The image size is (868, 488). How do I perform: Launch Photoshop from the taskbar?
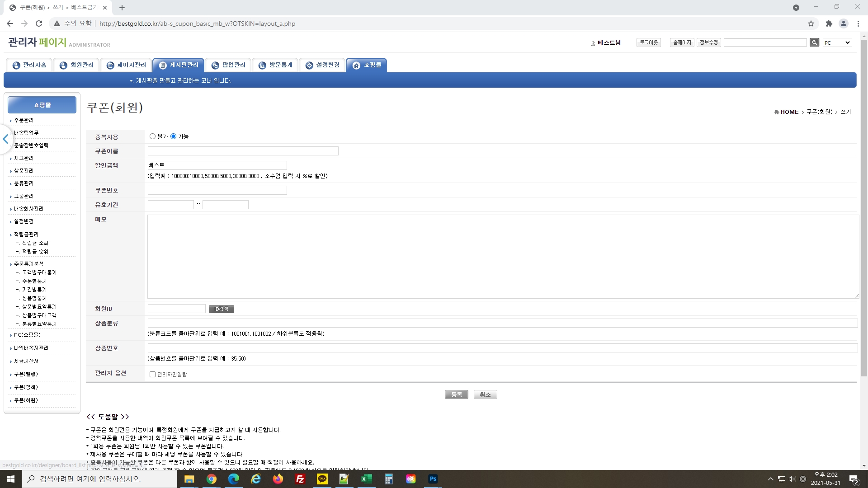(433, 479)
